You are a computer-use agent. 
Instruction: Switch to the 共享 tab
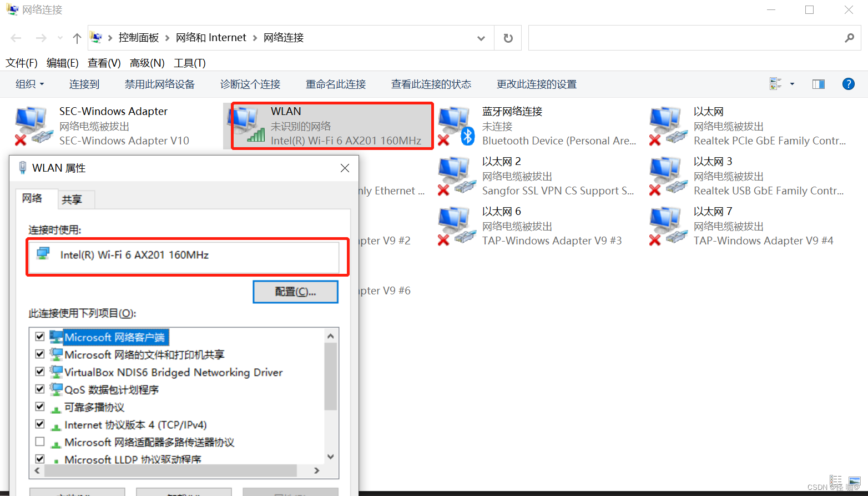[72, 199]
